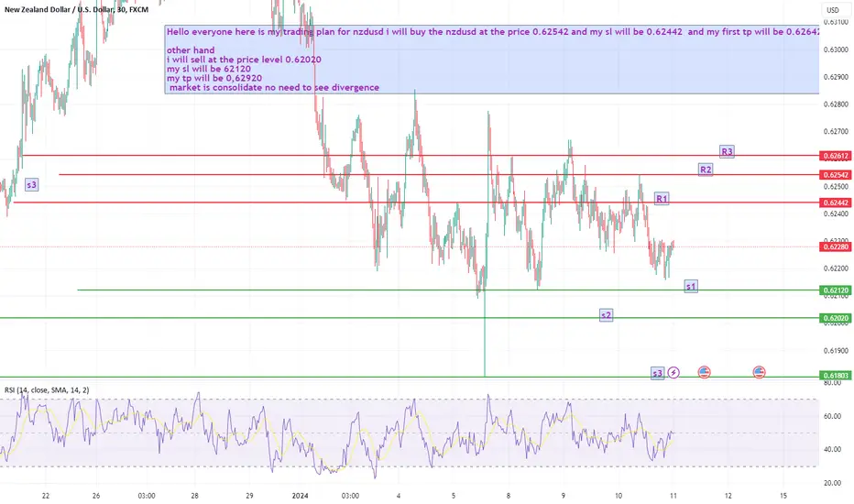Open the US flag event icon beside the lightning icon

click(x=705, y=372)
